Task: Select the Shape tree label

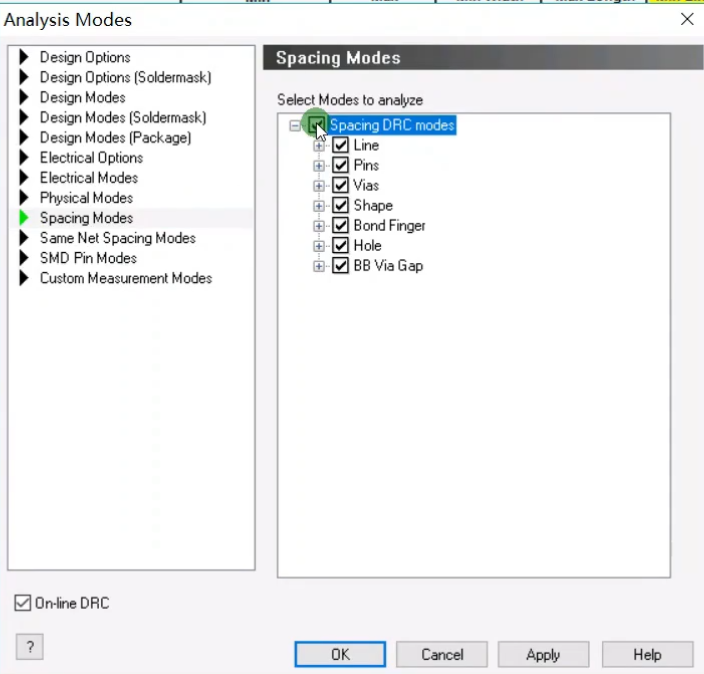Action: tap(373, 205)
